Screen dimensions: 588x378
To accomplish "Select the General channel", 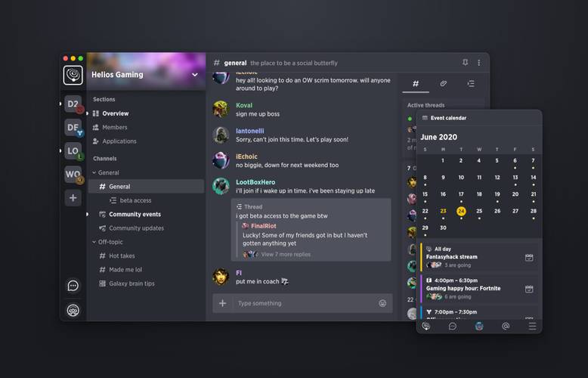I will coord(147,187).
